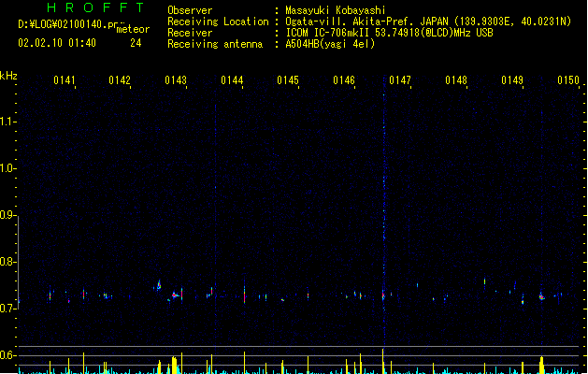This screenshot has height=374, width=588.
Task: Click the Observer field label
Action: 190,10
